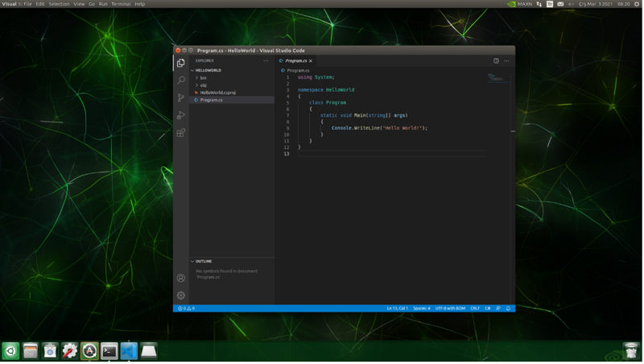Viewport: 644px width, 364px height.
Task: Close the Program.cs editor tab
Action: tap(311, 61)
